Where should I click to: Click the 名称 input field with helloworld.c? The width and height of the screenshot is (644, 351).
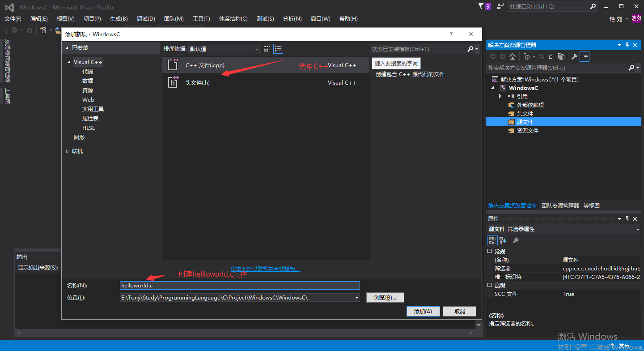240,285
